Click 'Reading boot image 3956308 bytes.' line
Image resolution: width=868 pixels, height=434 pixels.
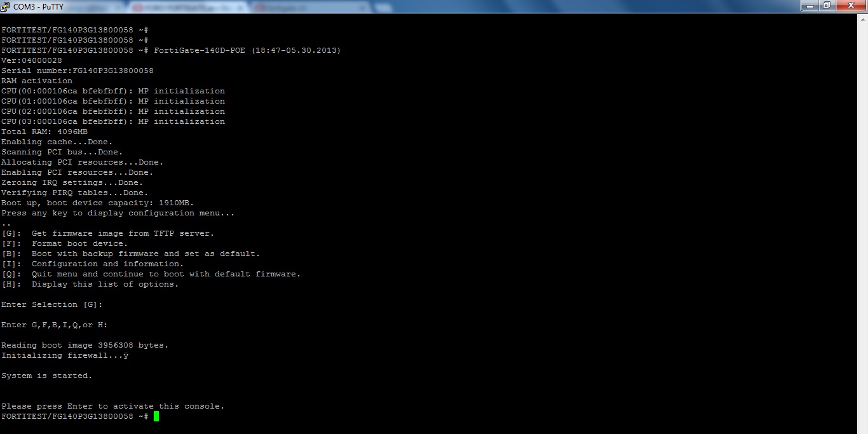(x=85, y=345)
